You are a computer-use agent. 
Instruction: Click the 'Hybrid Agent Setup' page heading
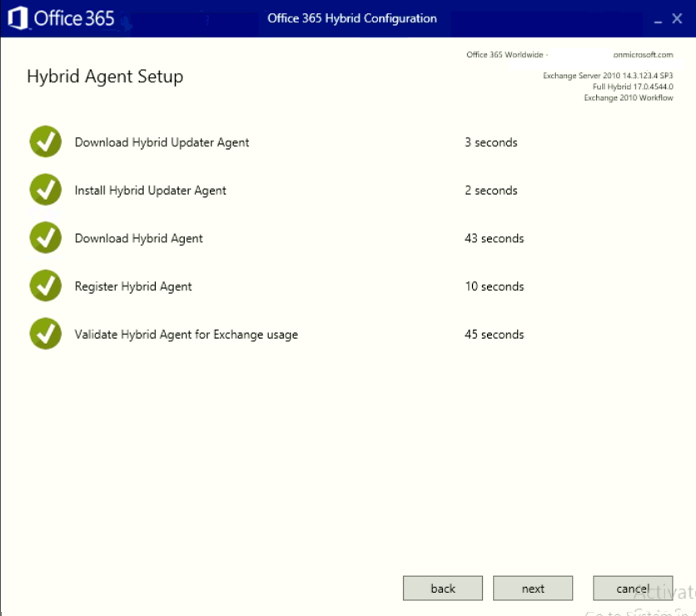[x=105, y=77]
